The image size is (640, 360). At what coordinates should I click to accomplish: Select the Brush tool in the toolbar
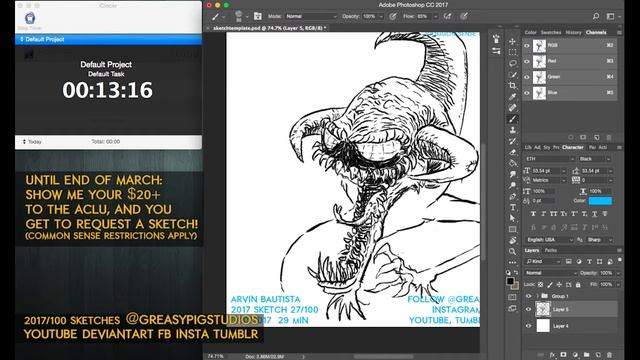pyautogui.click(x=512, y=119)
